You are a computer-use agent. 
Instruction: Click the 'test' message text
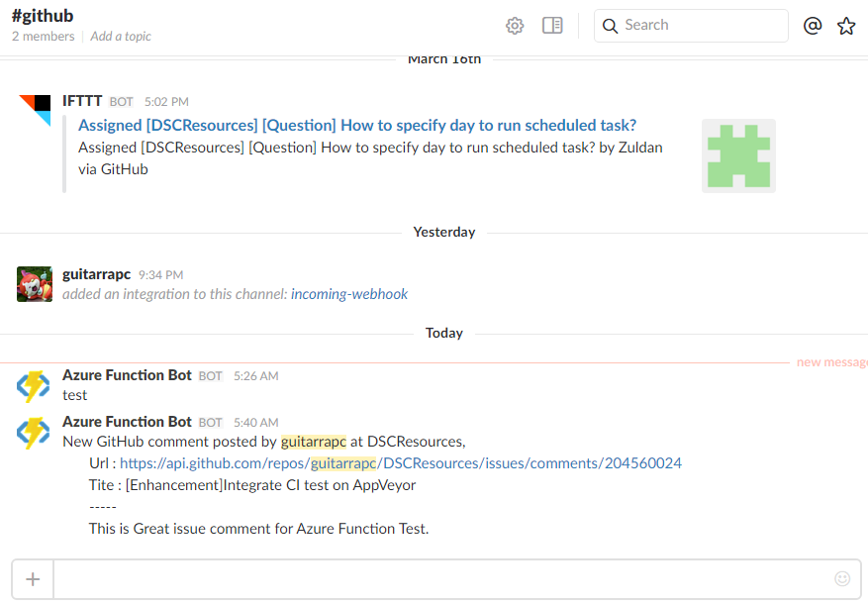[x=75, y=395]
